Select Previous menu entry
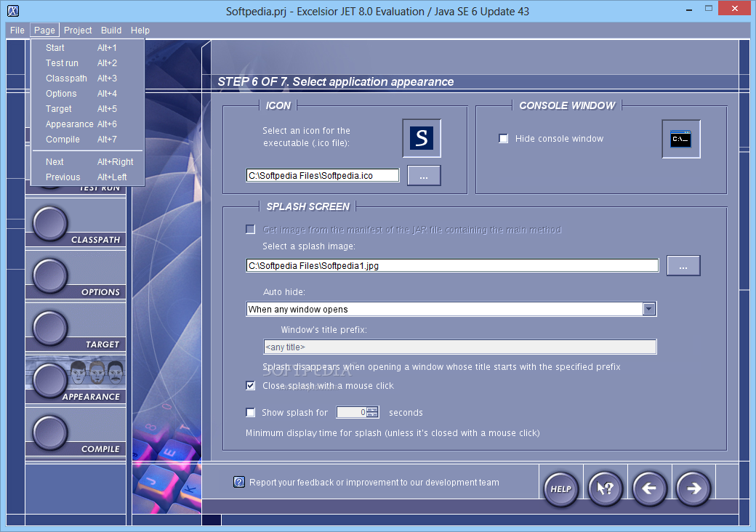The image size is (756, 532). coord(87,177)
